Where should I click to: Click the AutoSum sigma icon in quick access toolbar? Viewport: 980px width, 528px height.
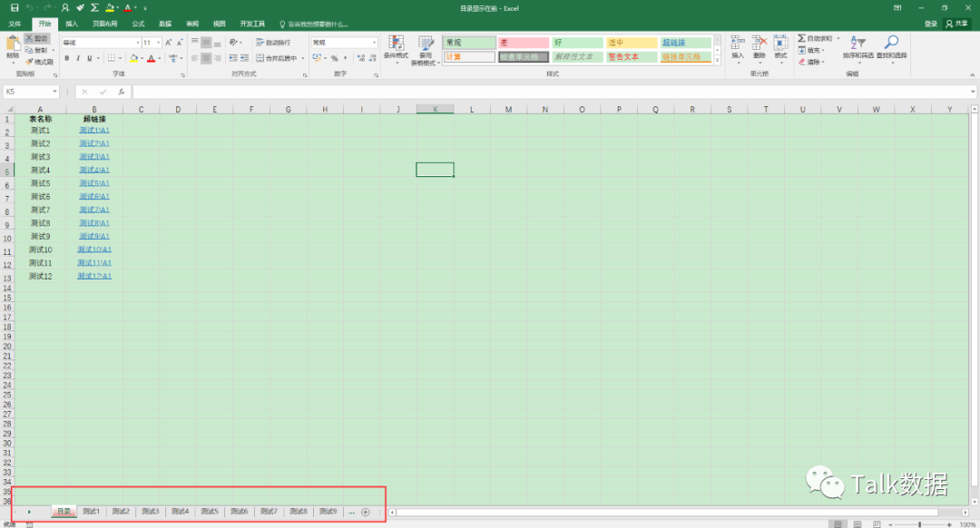94,8
